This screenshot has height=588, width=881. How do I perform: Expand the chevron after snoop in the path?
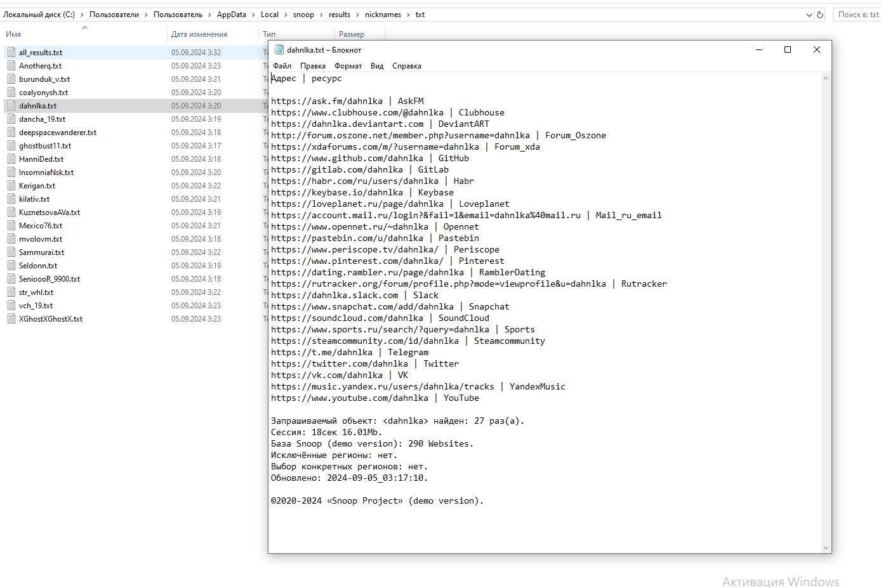321,15
